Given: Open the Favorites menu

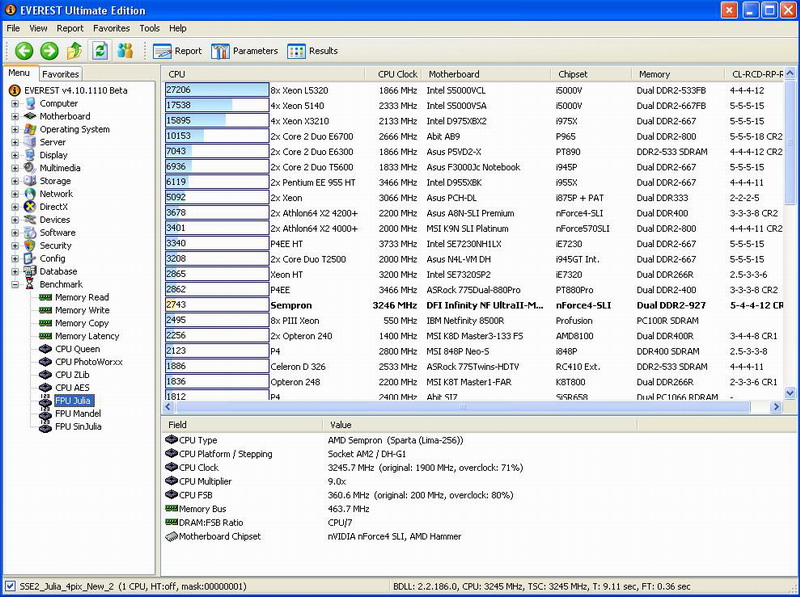Looking at the screenshot, I should pyautogui.click(x=111, y=28).
